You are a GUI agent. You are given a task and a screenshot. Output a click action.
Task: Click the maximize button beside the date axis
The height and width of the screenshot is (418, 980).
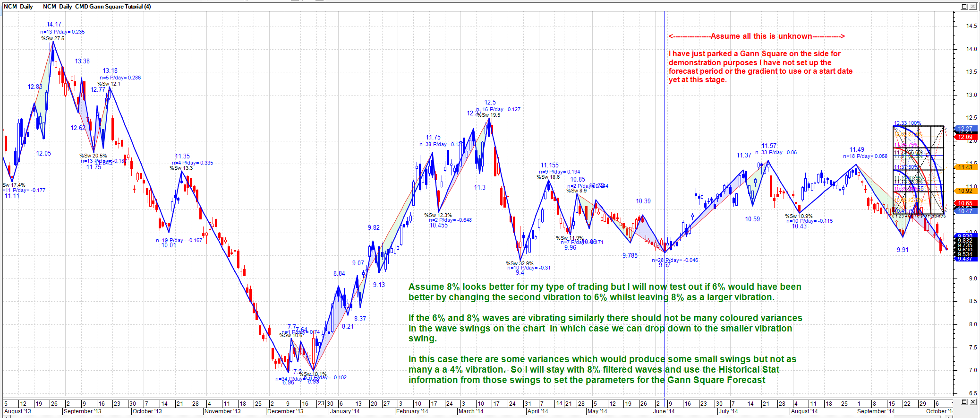click(x=964, y=402)
